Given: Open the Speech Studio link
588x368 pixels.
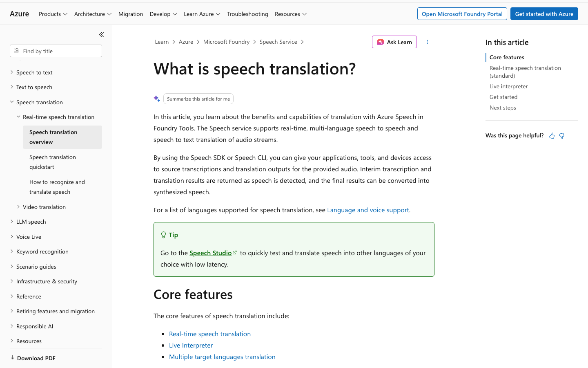Looking at the screenshot, I should coord(213,253).
